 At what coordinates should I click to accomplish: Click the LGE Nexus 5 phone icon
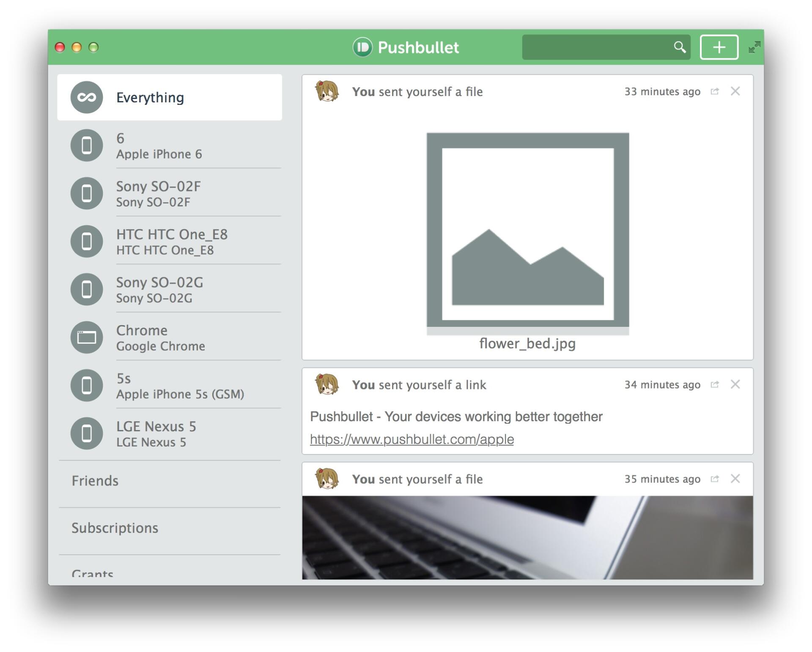coord(87,433)
